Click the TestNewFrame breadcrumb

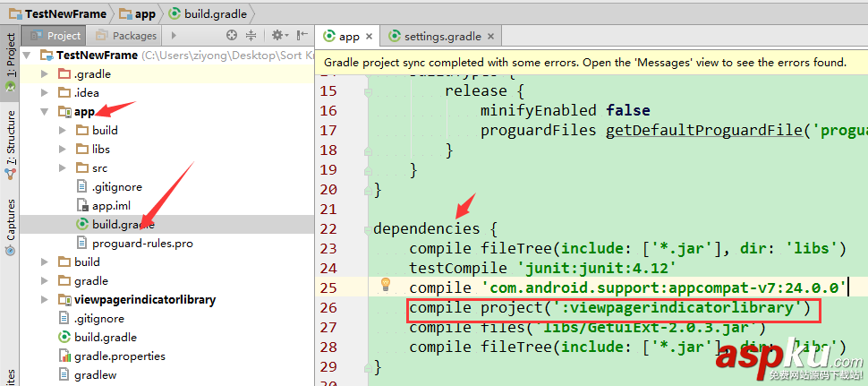57,13
